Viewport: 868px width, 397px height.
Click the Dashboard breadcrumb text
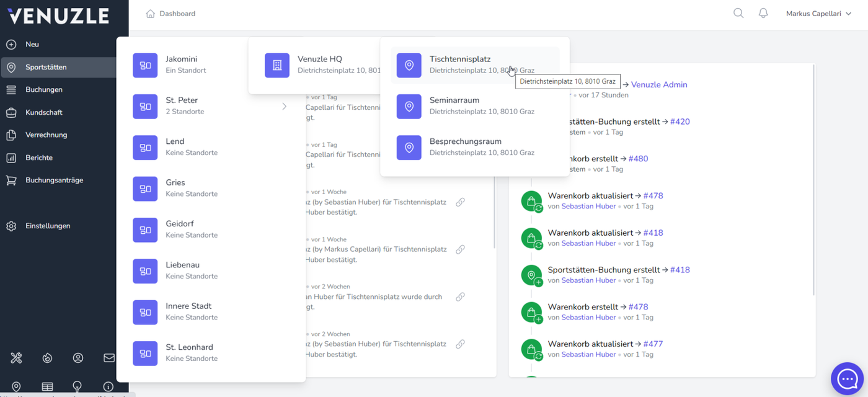tap(177, 14)
